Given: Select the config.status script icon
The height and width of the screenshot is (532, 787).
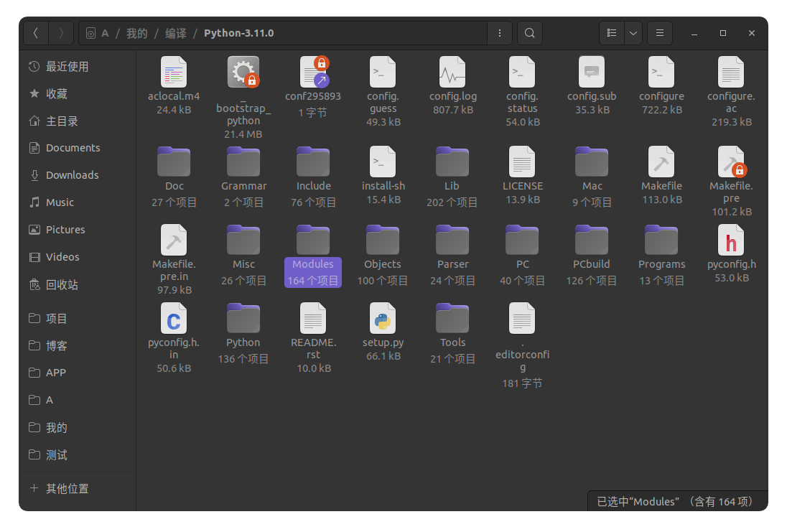Looking at the screenshot, I should pyautogui.click(x=522, y=73).
